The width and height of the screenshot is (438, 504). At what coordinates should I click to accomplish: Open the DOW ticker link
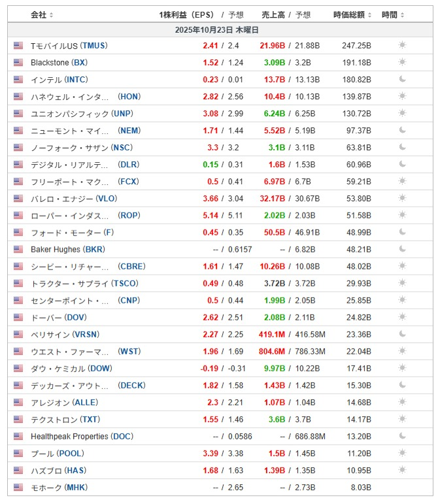point(100,369)
